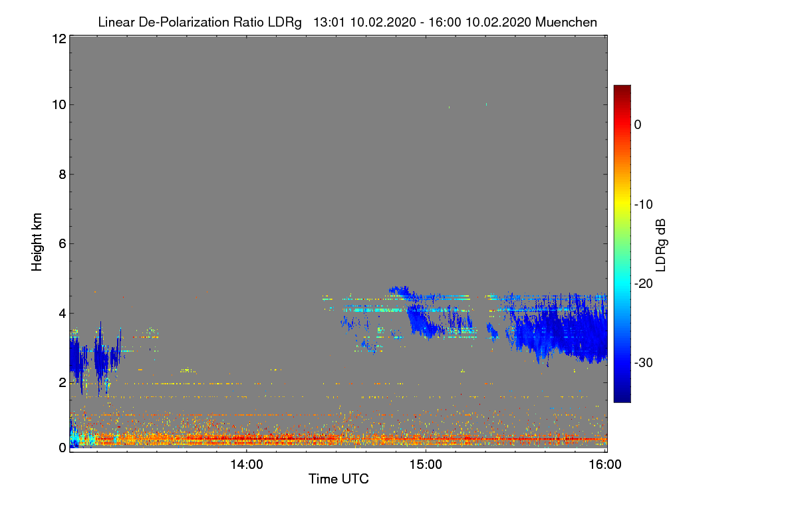The image size is (798, 532).
Task: Pick the dark blue bottom of colorbar
Action: tap(622, 398)
